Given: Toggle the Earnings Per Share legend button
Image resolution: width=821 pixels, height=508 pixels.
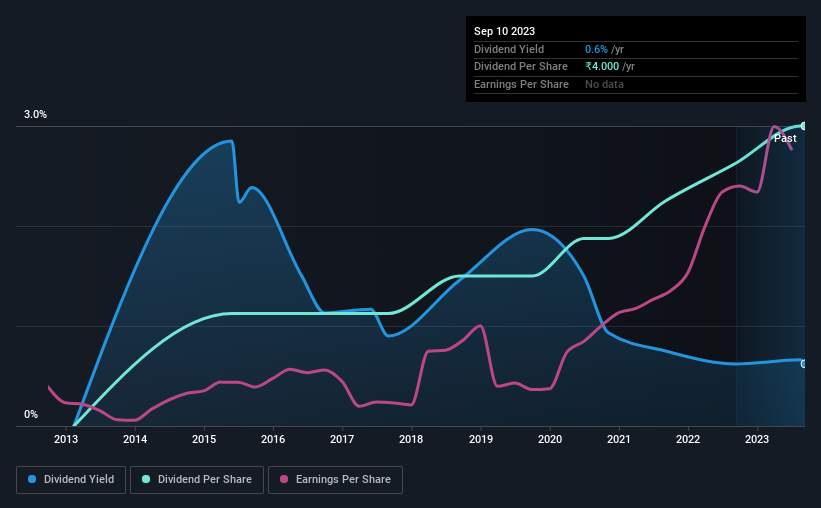Looking at the screenshot, I should (x=335, y=480).
